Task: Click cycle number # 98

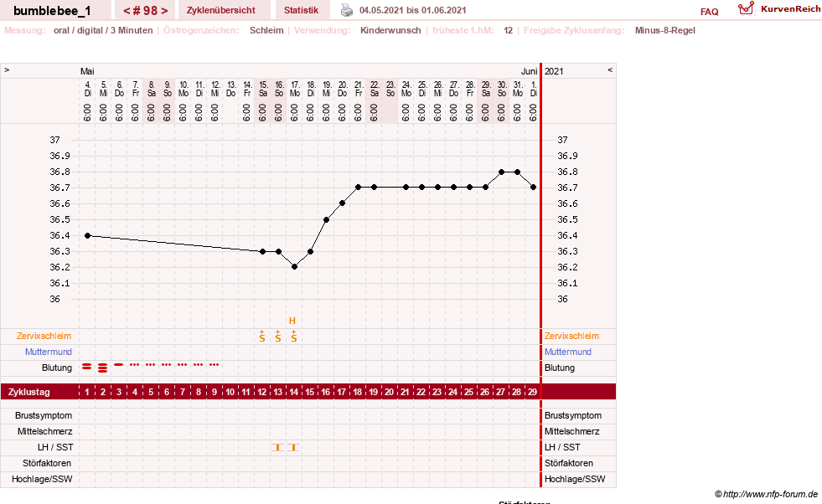Action: (x=145, y=11)
